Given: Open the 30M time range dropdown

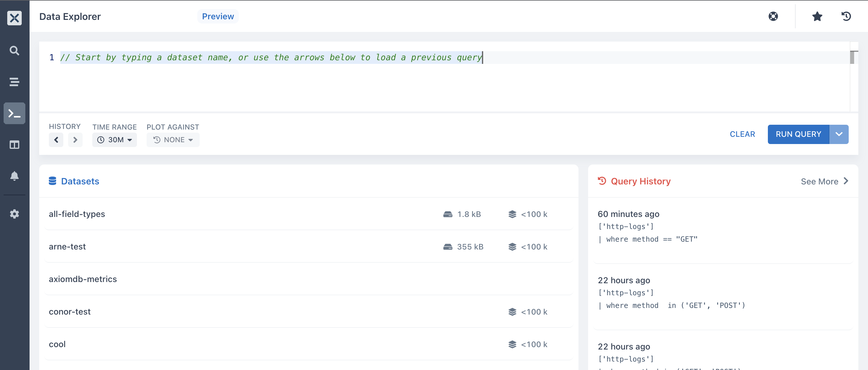Looking at the screenshot, I should point(115,140).
